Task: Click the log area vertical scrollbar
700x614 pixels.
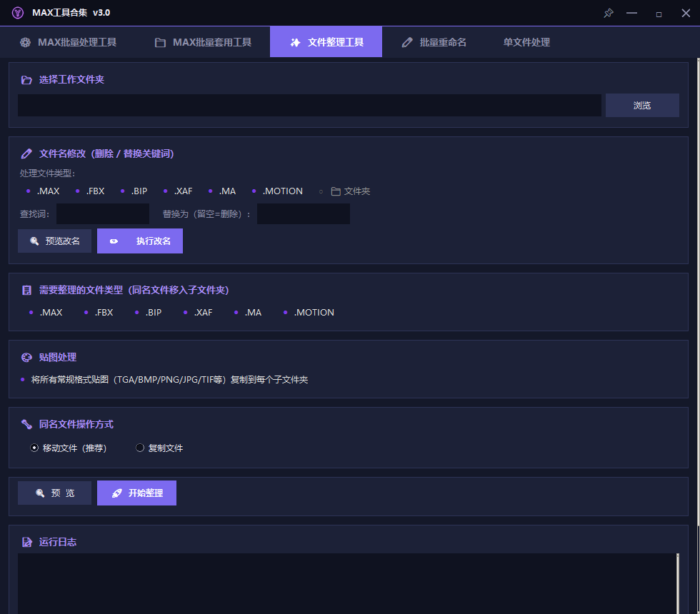Action: [677, 584]
